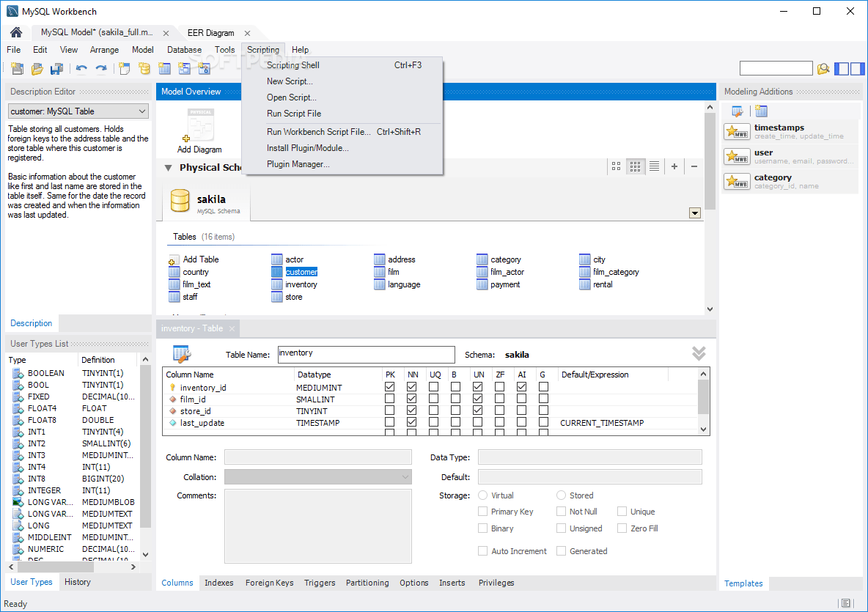
Task: Click status bar output icon
Action: coord(845,603)
